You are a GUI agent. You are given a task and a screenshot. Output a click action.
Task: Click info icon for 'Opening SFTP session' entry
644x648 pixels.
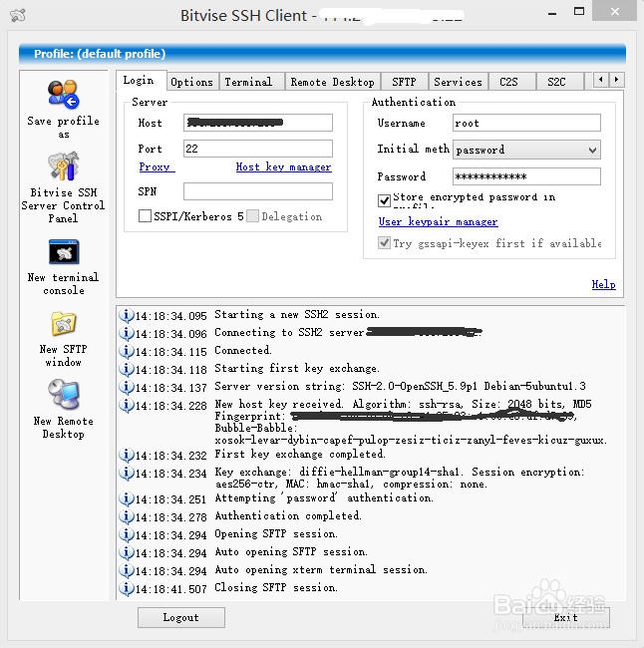tap(126, 534)
